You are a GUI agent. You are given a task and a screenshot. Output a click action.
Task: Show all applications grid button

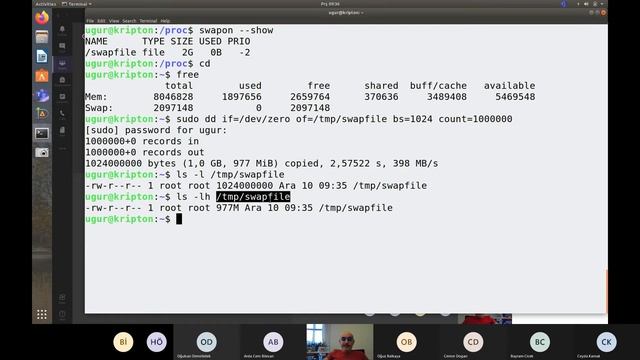[42, 314]
